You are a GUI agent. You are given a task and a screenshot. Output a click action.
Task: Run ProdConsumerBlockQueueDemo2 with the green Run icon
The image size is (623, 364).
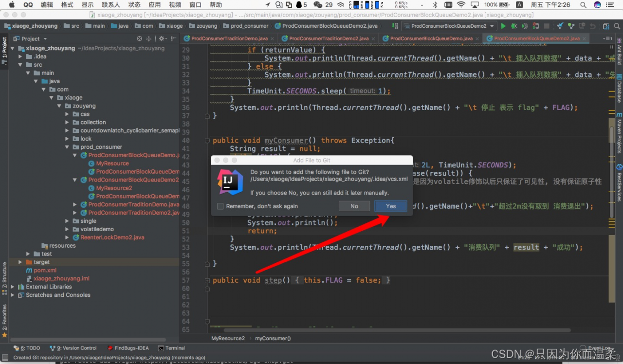click(x=503, y=26)
